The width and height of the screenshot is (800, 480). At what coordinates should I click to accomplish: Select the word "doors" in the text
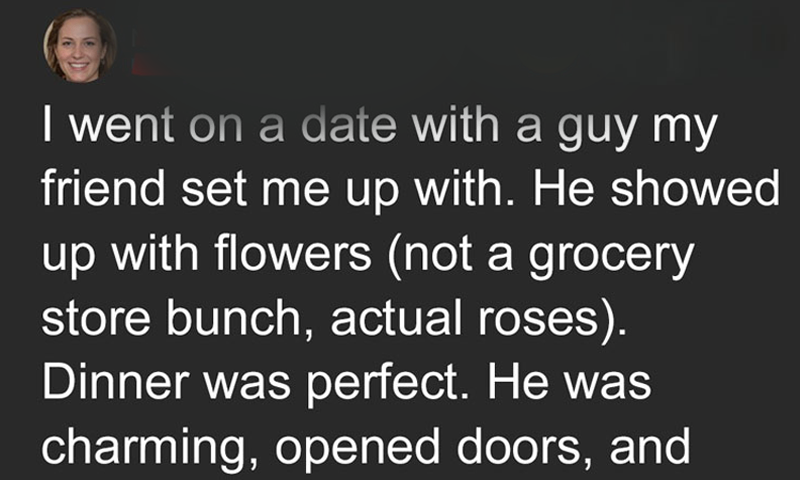(519, 445)
